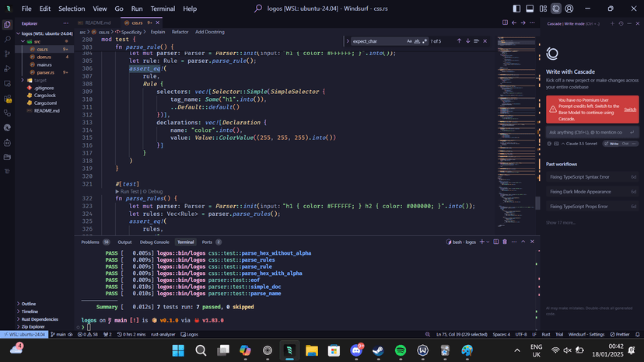Toggle Match Whole Word in find widget
This screenshot has width=644, height=362.
(417, 40)
